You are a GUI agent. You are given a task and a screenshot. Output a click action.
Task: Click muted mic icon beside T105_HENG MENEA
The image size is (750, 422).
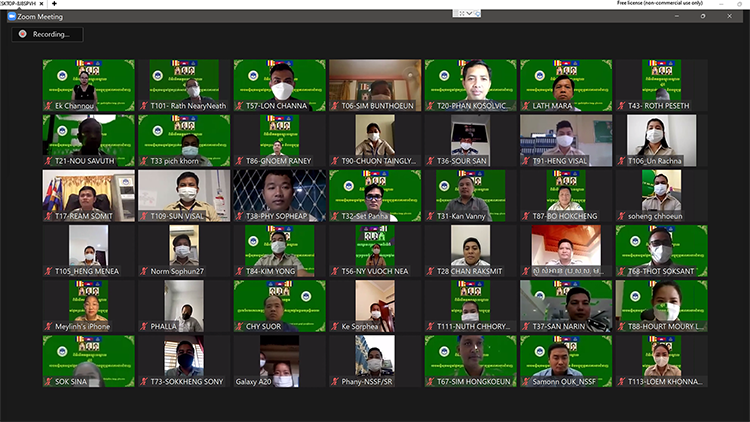click(x=47, y=270)
